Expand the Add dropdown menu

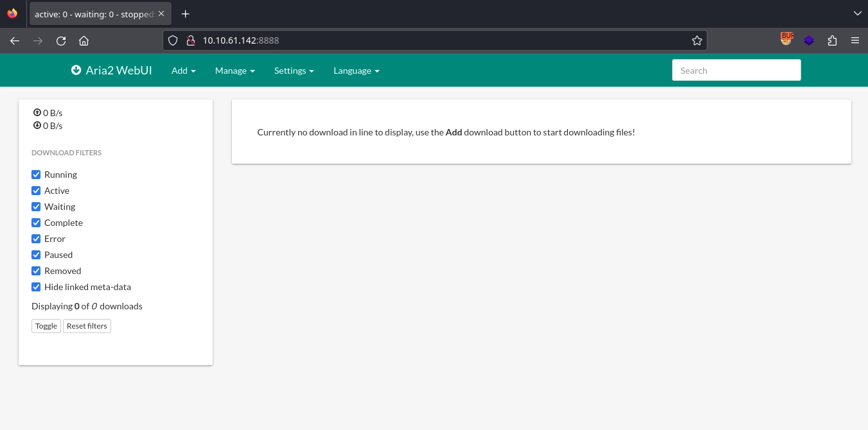(183, 71)
